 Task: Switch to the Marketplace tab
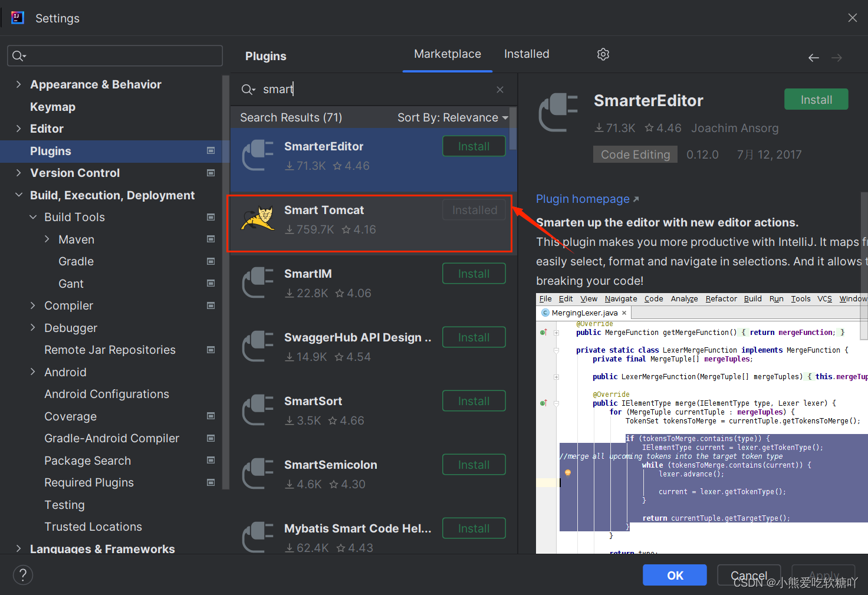(x=448, y=54)
